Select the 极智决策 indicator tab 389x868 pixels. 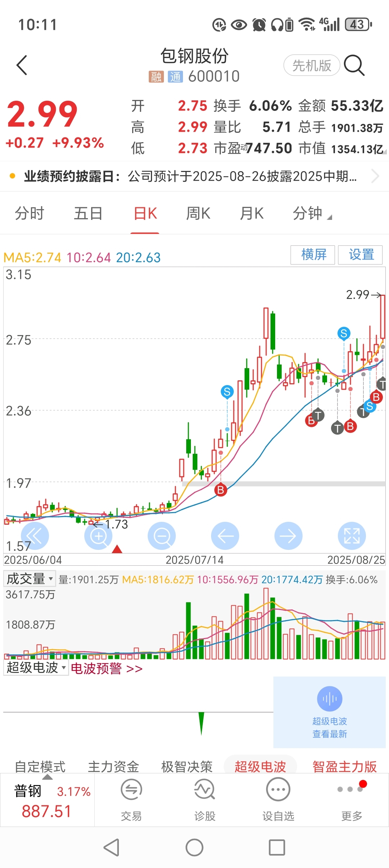pos(187,767)
